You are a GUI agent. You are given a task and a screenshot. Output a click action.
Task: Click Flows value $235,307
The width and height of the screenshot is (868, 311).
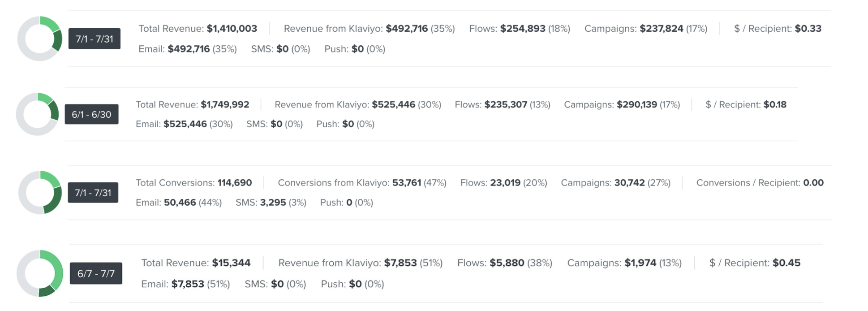pos(506,104)
